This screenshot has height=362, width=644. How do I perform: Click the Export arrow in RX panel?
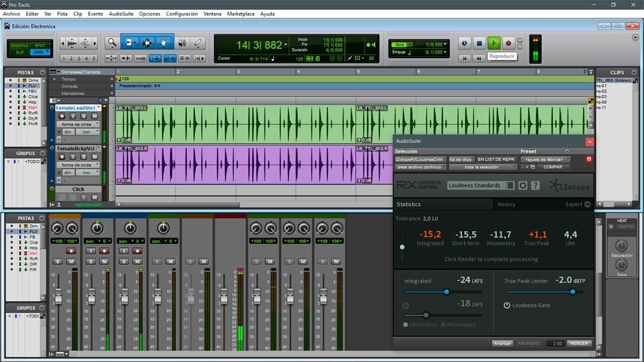tap(587, 204)
